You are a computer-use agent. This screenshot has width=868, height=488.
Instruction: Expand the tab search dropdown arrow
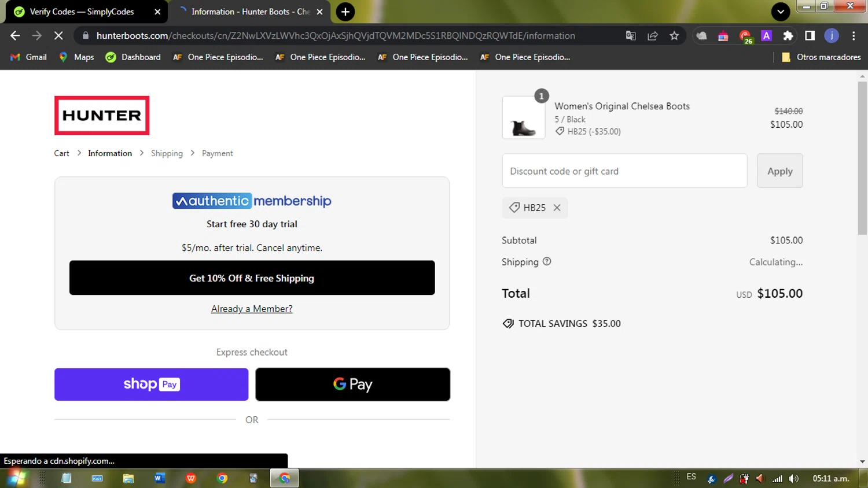point(781,12)
